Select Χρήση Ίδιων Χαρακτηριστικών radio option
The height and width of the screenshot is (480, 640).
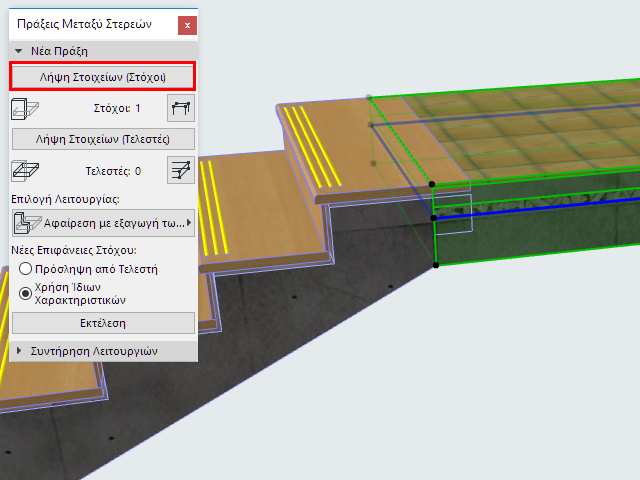(x=25, y=293)
